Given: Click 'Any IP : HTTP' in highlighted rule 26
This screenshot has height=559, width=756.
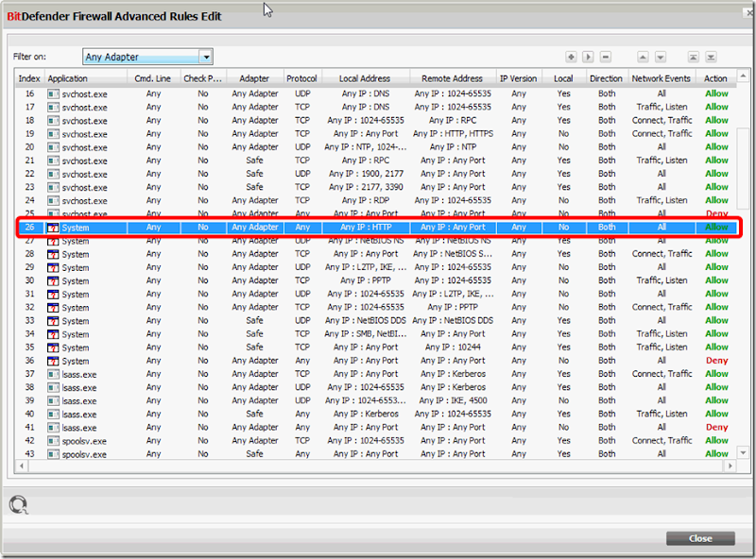Looking at the screenshot, I should click(x=366, y=227).
